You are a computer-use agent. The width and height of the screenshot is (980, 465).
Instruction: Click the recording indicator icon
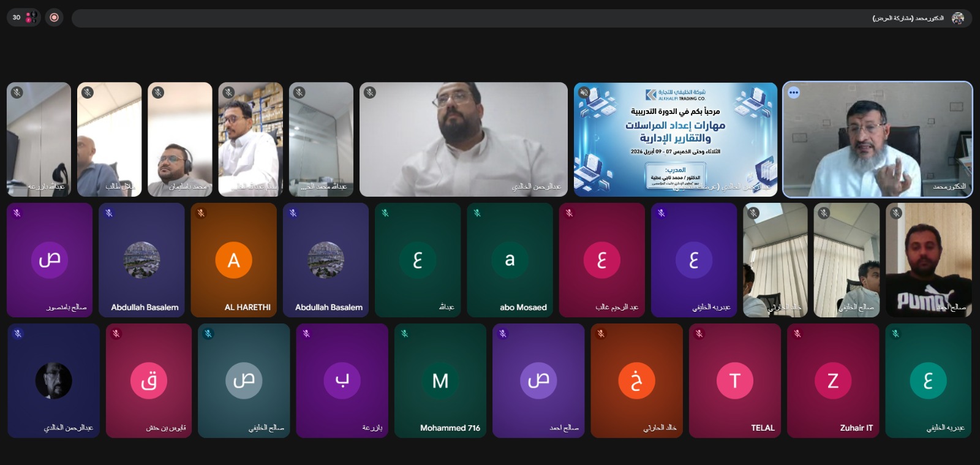point(54,17)
